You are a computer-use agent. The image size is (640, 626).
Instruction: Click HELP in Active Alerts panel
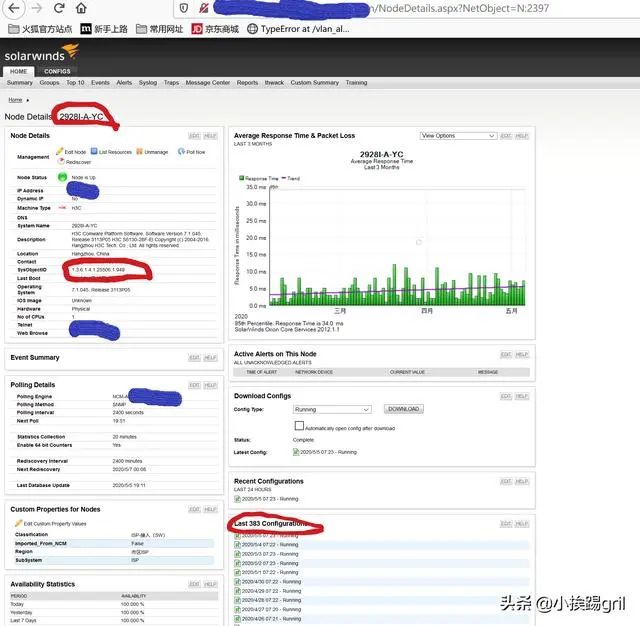point(522,355)
